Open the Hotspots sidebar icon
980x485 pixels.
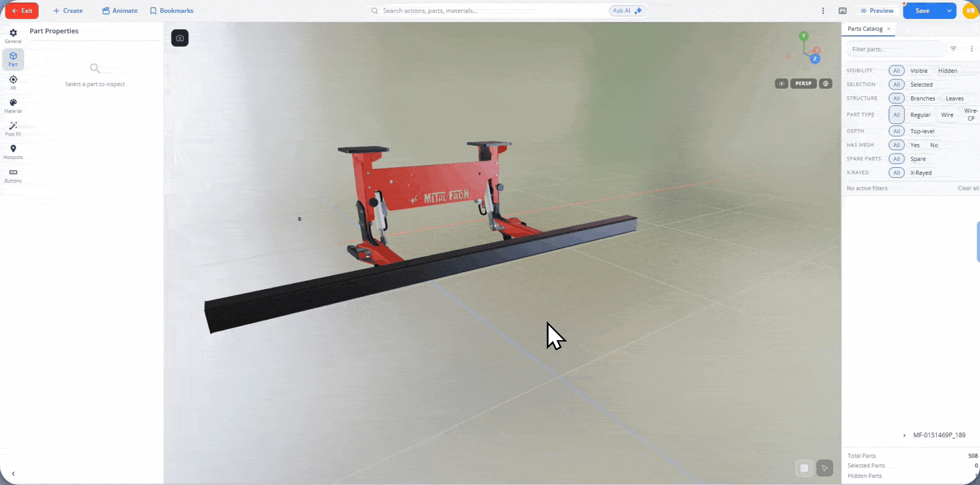13,152
